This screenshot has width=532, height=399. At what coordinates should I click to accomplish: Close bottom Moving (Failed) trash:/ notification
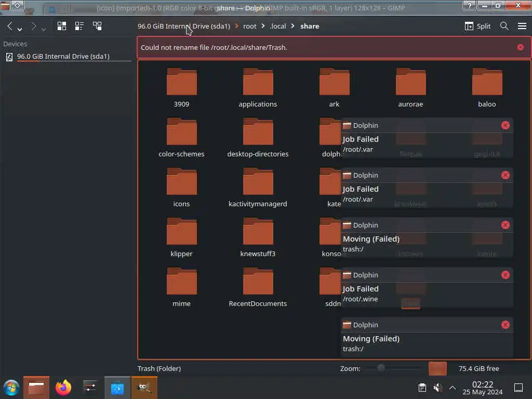(x=505, y=325)
